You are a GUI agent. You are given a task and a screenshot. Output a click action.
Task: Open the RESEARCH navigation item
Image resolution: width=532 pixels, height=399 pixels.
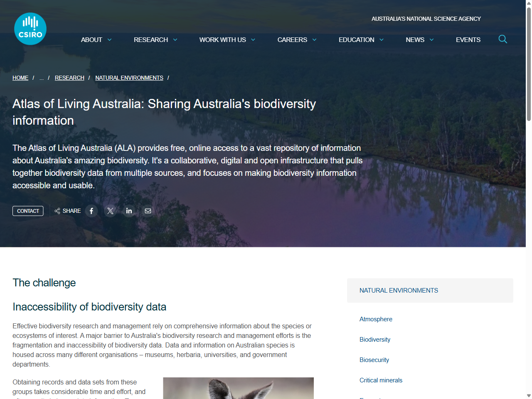(x=151, y=40)
